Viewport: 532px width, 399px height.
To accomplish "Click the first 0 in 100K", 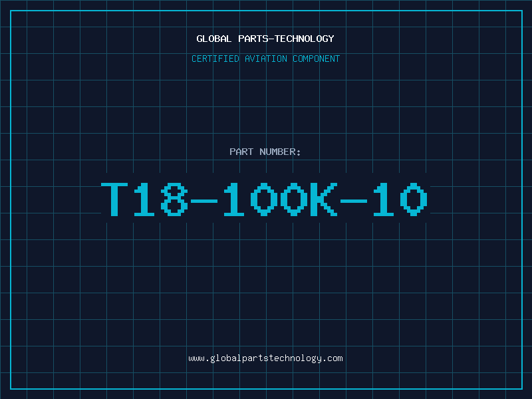I will coord(264,199).
